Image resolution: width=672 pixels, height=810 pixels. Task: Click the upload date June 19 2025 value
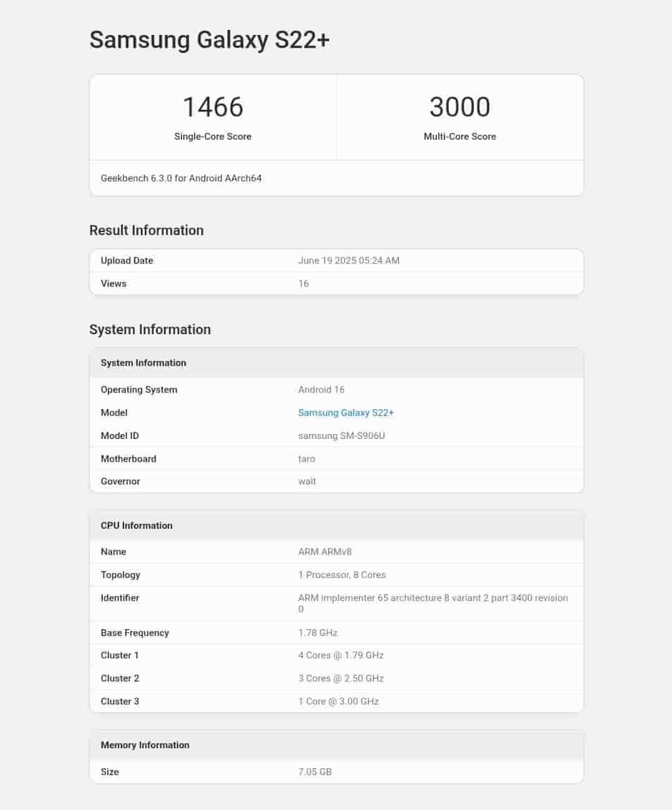[x=348, y=261]
